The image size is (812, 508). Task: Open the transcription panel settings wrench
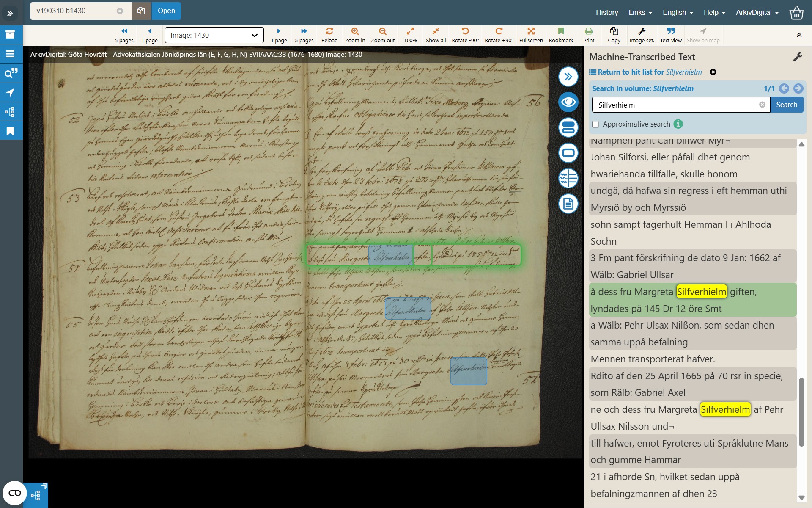[x=797, y=57]
